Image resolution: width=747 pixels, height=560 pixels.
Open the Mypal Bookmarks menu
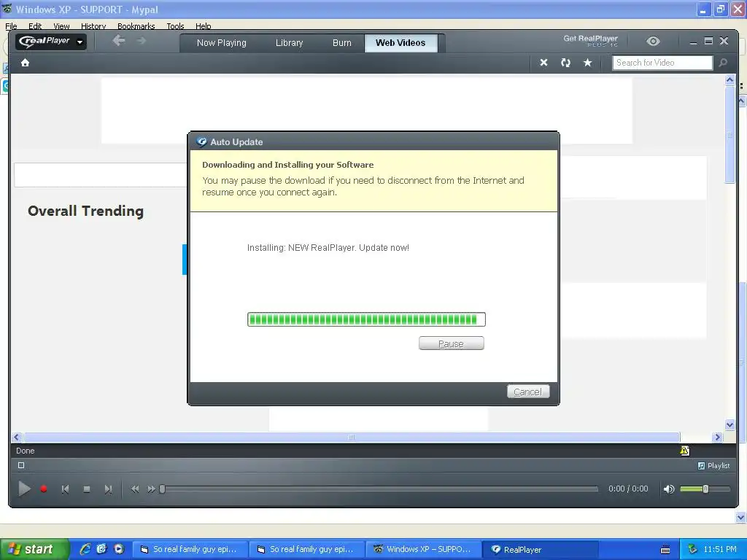pos(136,26)
